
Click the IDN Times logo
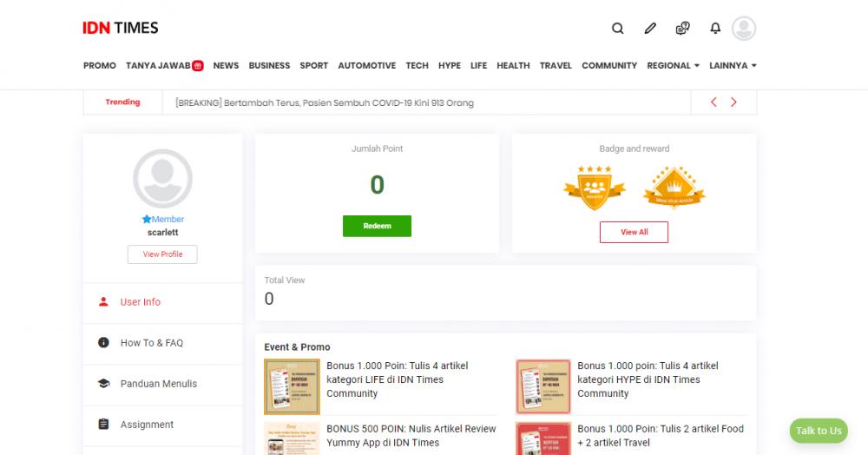coord(121,28)
